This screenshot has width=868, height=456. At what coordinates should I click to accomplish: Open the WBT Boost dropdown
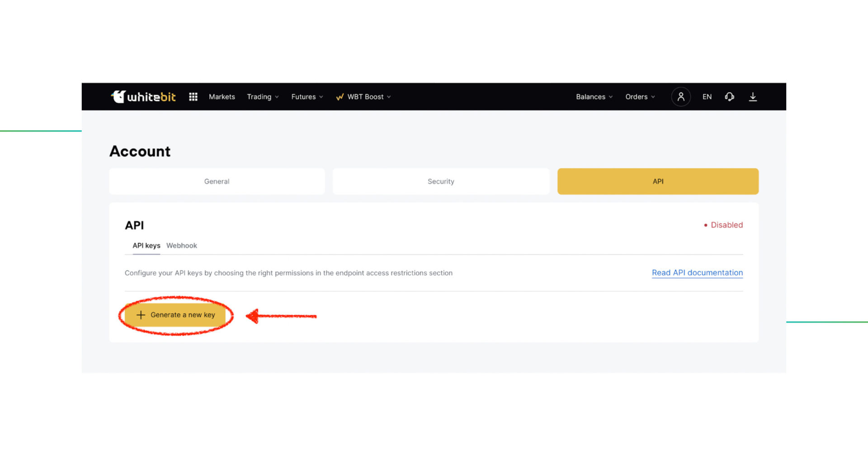pos(364,97)
